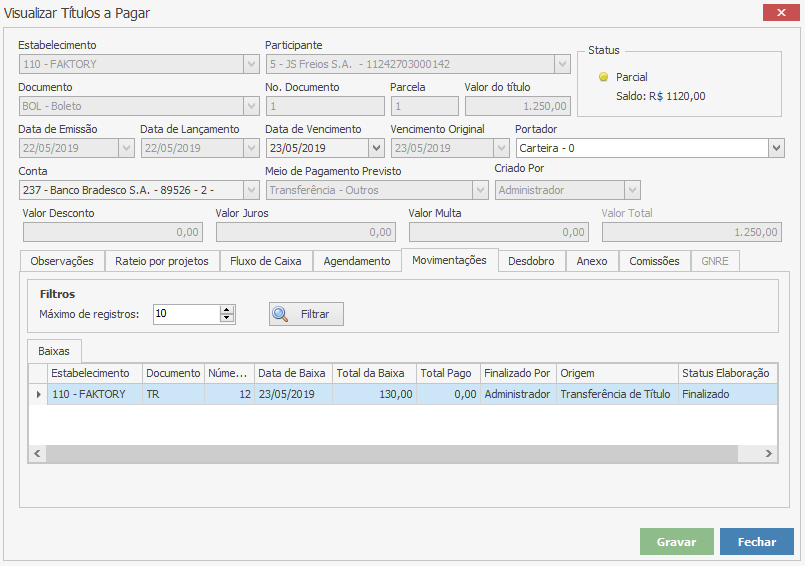
Task: Open the Rateio por projetos tab
Action: point(162,261)
